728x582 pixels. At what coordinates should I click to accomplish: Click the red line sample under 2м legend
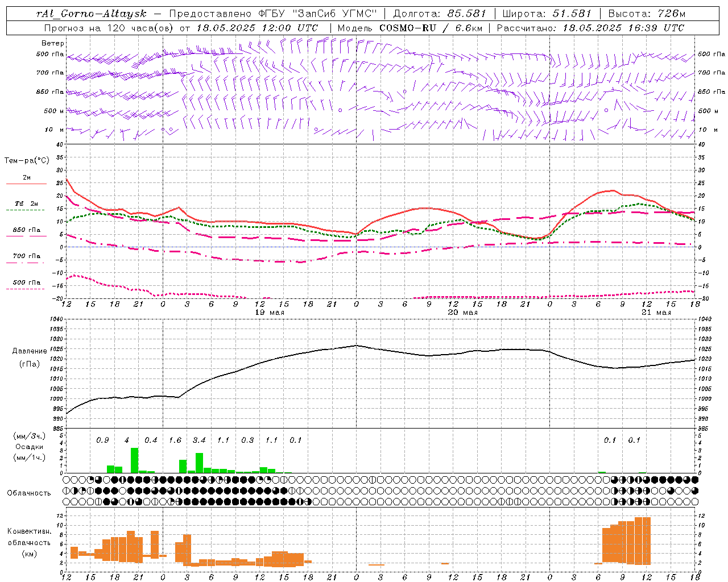point(26,184)
